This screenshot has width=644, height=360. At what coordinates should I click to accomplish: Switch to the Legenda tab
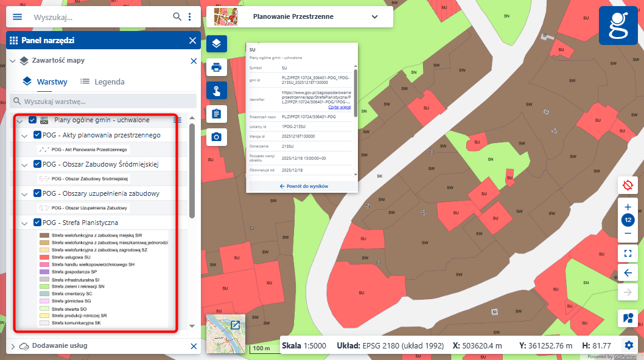point(102,81)
